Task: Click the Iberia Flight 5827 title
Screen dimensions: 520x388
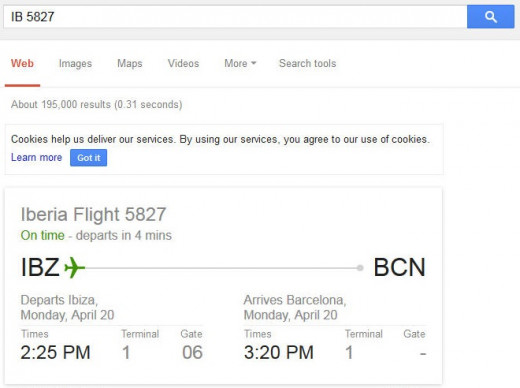Action: [93, 214]
